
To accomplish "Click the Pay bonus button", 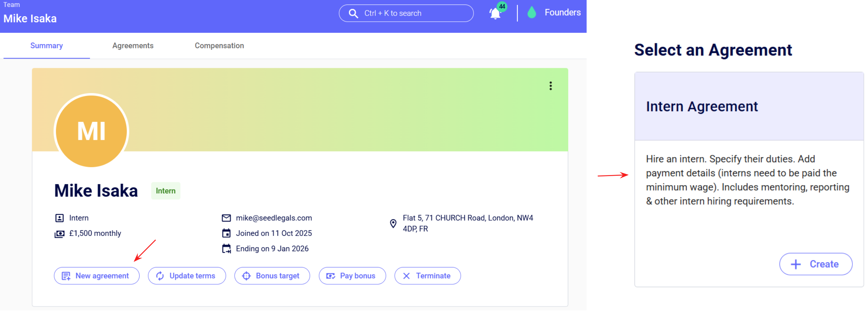I will click(x=352, y=276).
